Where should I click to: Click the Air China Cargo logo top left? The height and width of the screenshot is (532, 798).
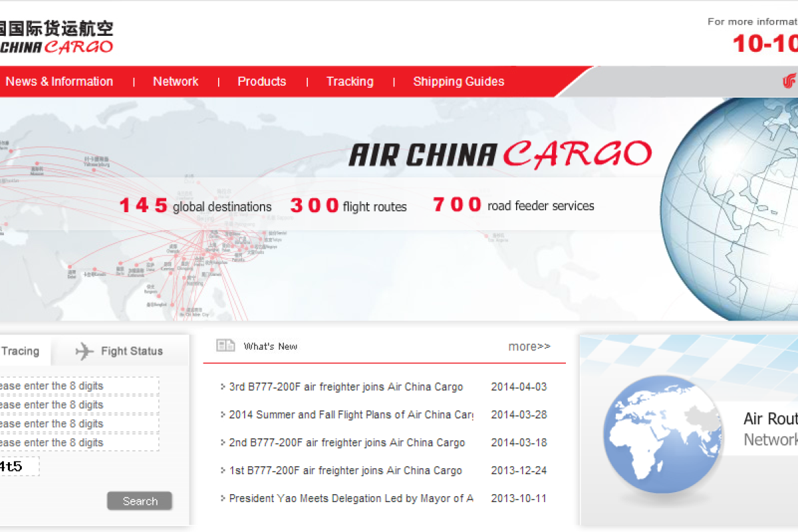[57, 33]
